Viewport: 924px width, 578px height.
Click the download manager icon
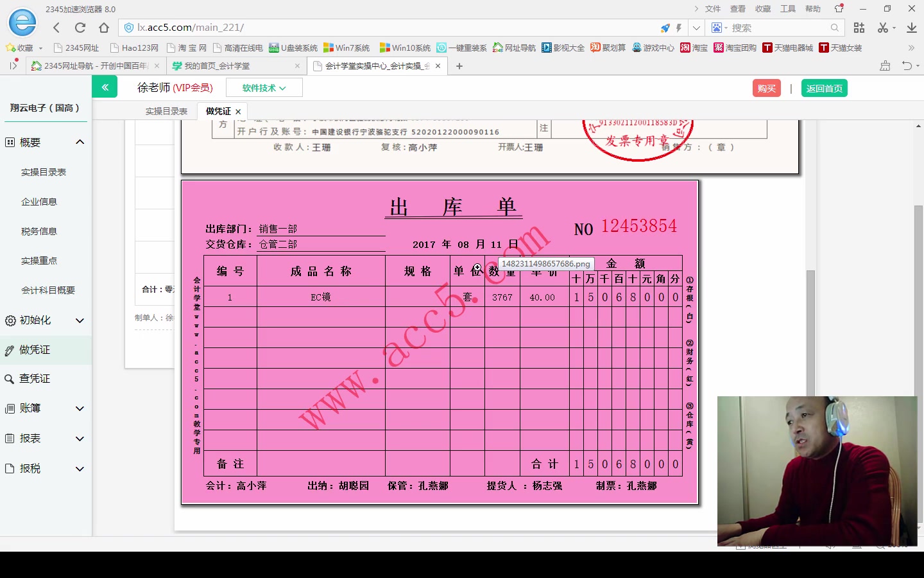[x=912, y=28]
